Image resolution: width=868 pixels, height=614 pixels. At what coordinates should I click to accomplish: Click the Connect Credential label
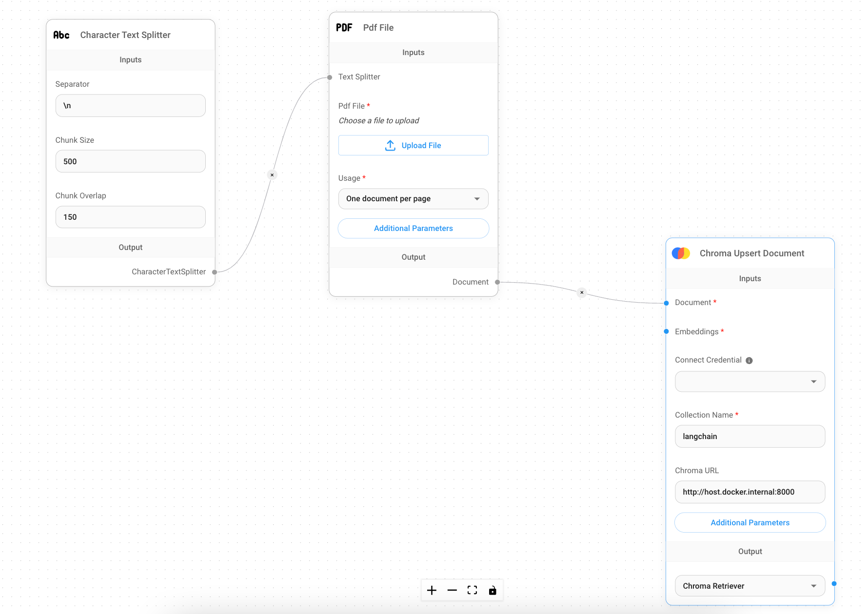pyautogui.click(x=708, y=360)
